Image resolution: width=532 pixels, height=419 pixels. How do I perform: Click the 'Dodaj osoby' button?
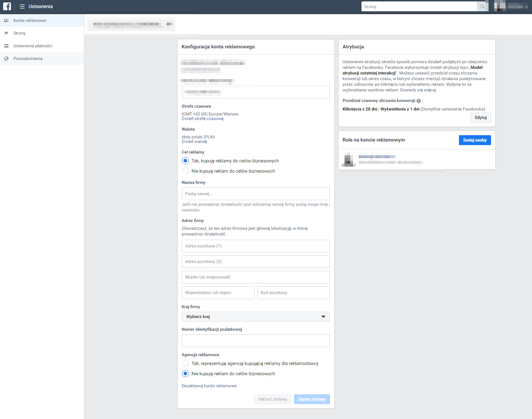[x=475, y=140]
